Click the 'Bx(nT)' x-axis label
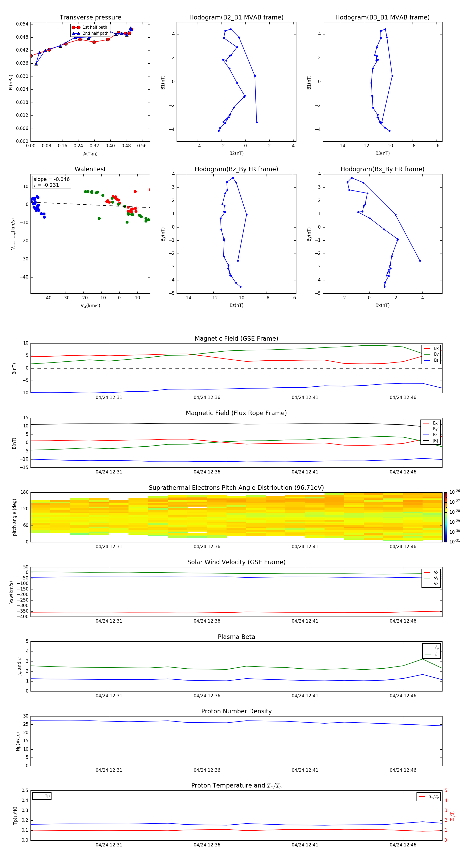 coord(382,306)
